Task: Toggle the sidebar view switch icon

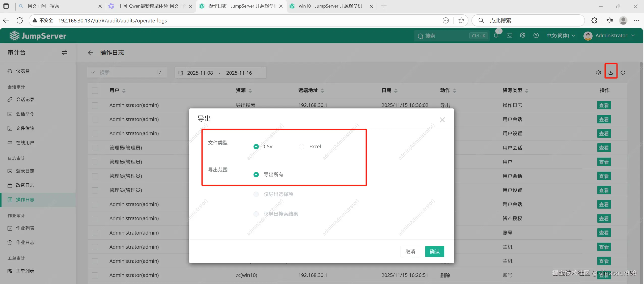Action: [64, 52]
